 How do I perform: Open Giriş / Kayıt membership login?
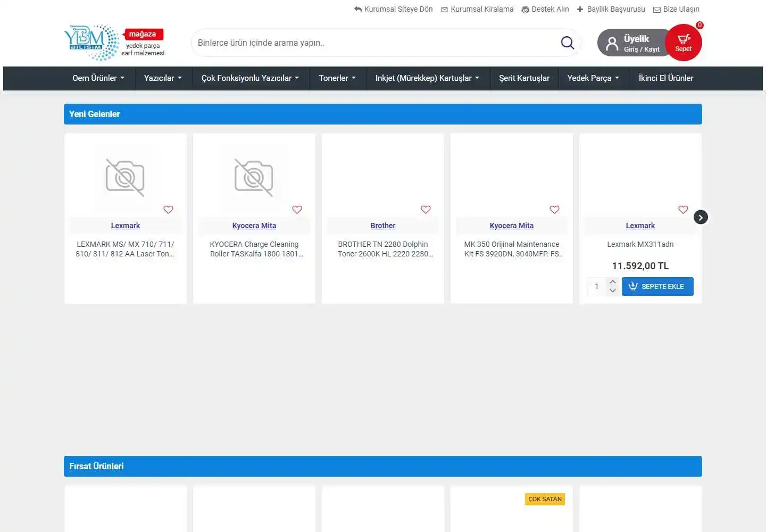pyautogui.click(x=642, y=49)
